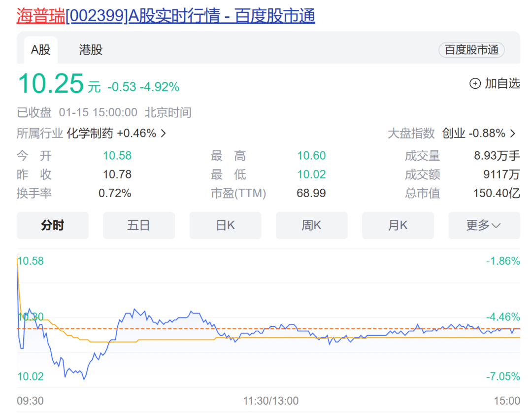Click the 15:00 time axis label
532x413 pixels.
(507, 401)
